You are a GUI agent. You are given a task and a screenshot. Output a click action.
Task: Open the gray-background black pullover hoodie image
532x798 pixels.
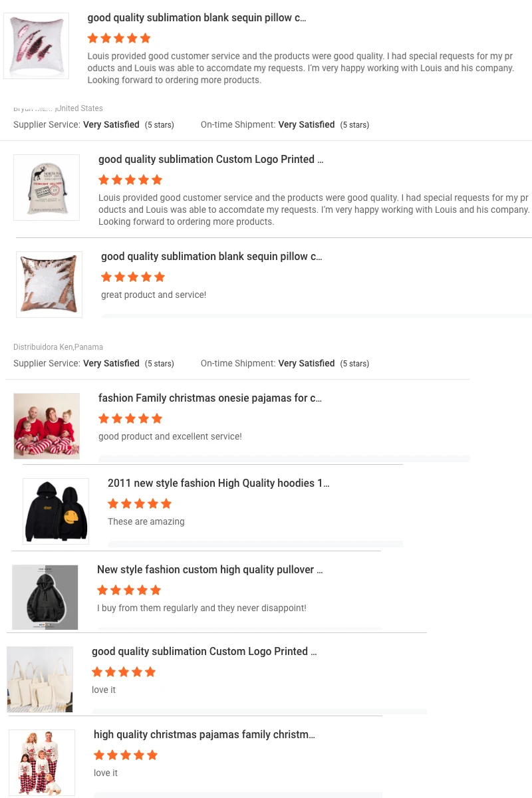click(45, 597)
